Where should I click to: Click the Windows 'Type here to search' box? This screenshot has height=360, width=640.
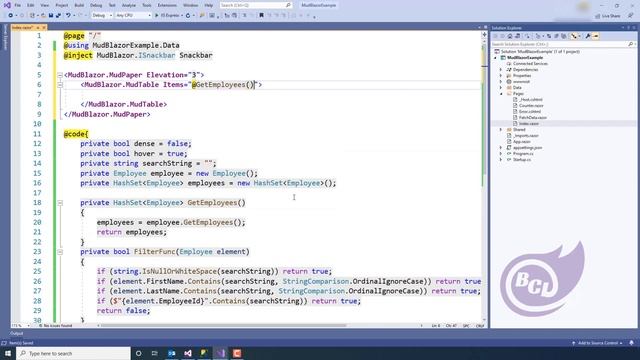[x=73, y=353]
